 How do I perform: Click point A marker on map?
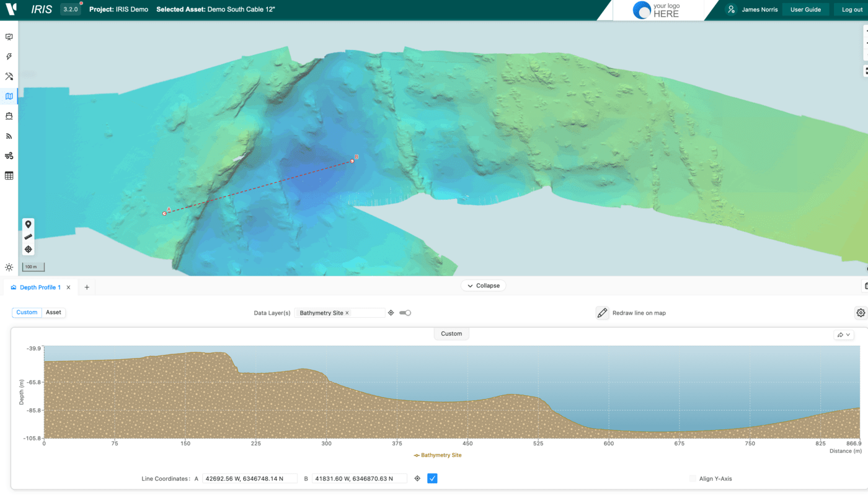coord(164,213)
